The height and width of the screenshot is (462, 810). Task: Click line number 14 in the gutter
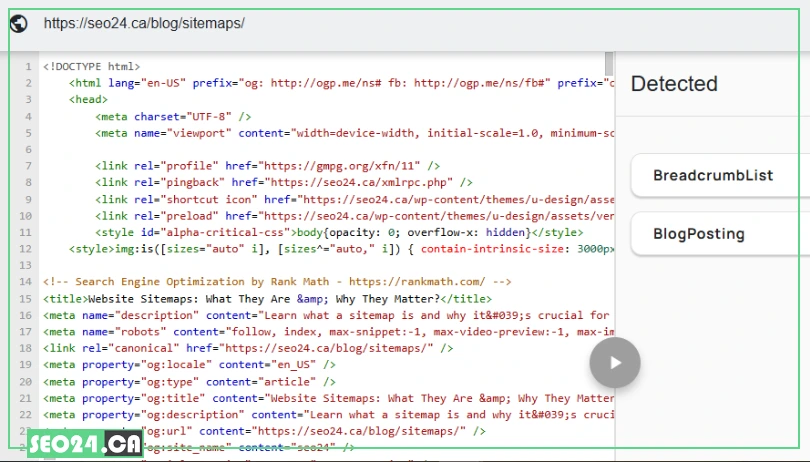26,282
